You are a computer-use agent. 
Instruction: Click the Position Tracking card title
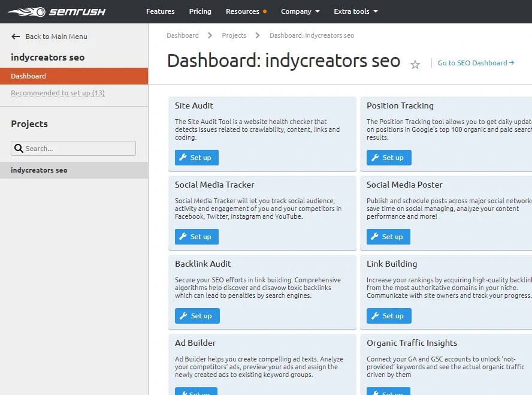[400, 105]
